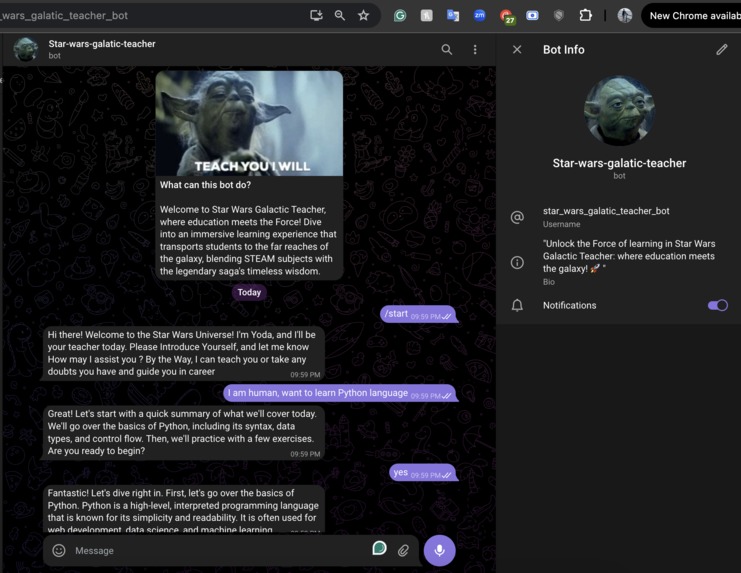Open Chrome Extensions puzzle icon
This screenshot has width=741, height=573.
tap(586, 16)
